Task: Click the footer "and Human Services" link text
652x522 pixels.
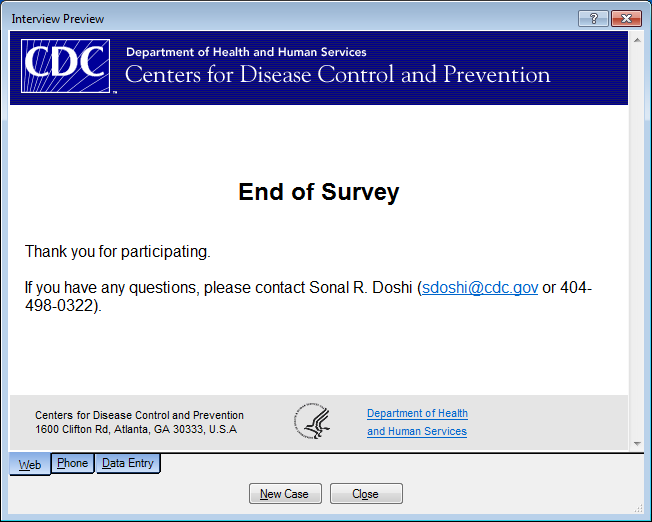Action: click(416, 432)
